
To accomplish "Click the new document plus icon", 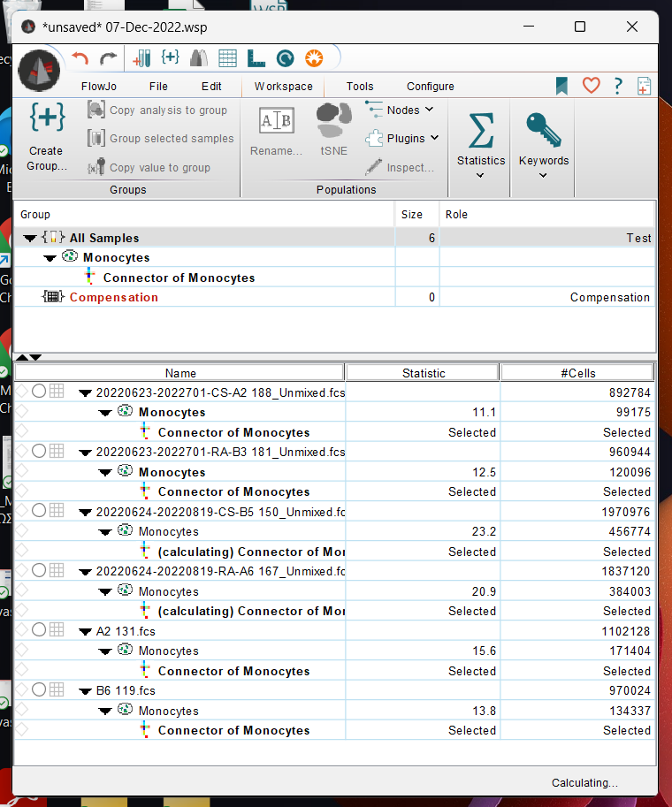I will pyautogui.click(x=645, y=86).
